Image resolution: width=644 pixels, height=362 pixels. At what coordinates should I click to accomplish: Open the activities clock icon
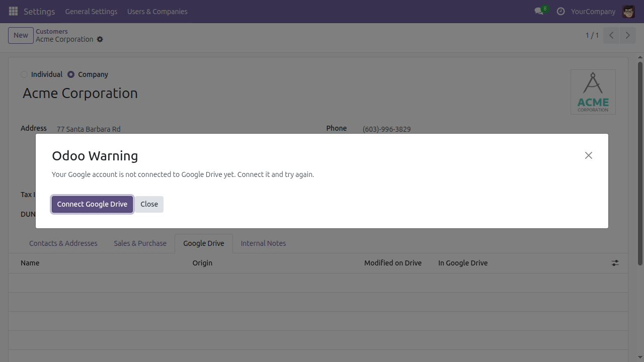point(560,11)
